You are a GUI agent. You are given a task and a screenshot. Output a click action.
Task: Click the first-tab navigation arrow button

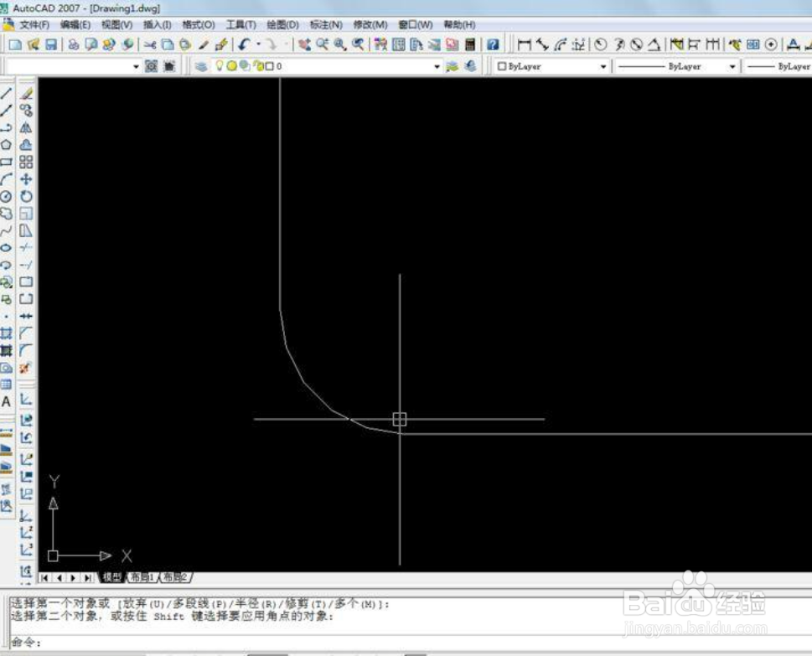coord(45,578)
